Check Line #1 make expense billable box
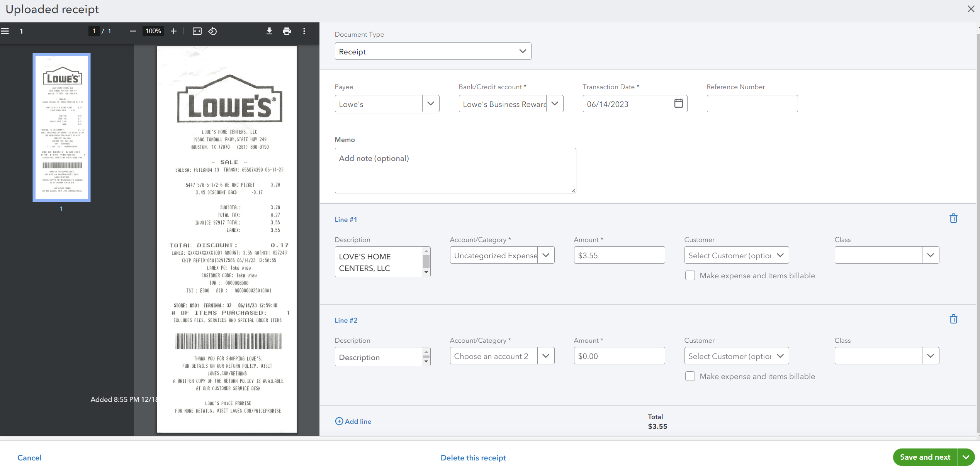980x467 pixels. [x=690, y=276]
